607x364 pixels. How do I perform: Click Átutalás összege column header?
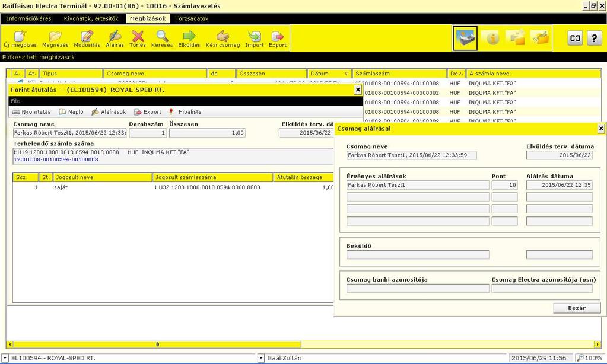click(304, 177)
